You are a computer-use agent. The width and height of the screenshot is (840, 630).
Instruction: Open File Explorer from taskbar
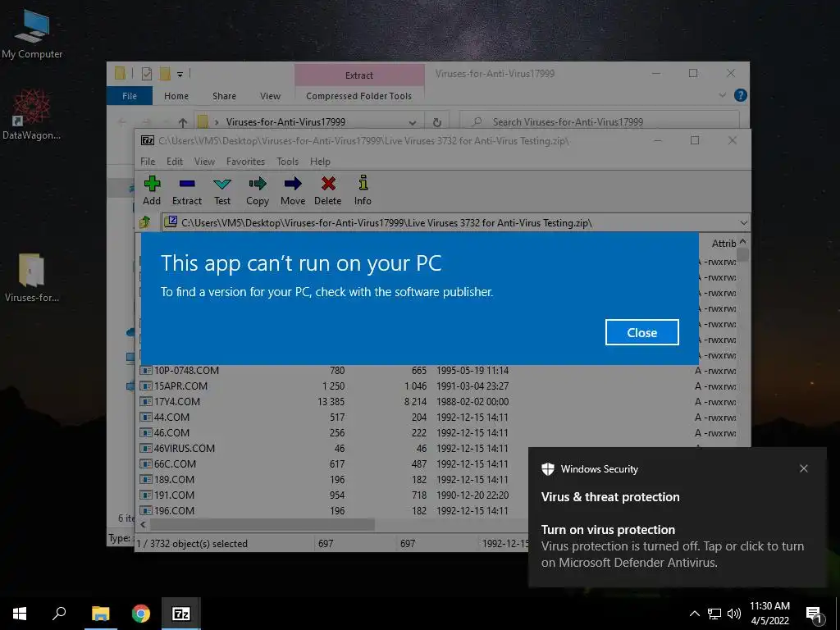tap(100, 614)
